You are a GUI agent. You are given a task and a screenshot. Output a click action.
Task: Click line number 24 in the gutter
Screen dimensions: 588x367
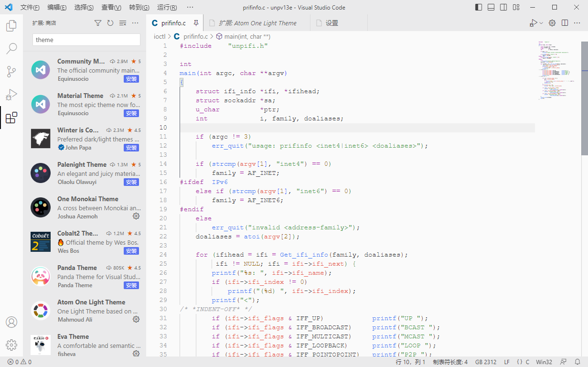click(x=163, y=255)
